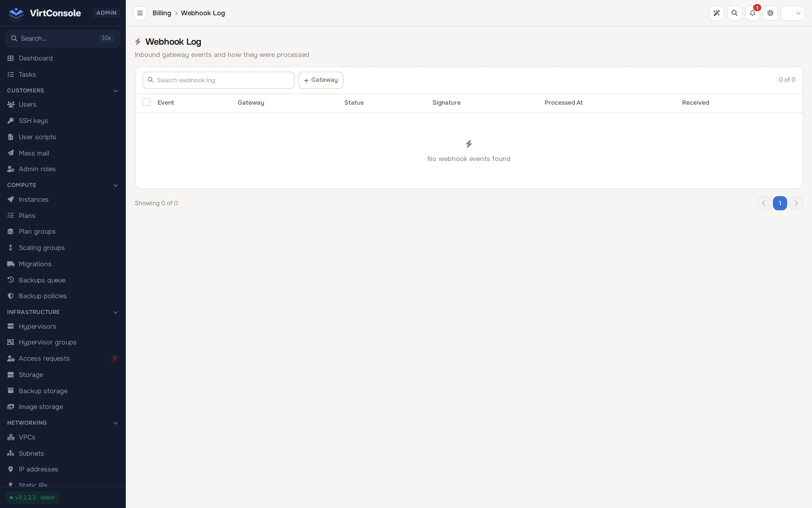The width and height of the screenshot is (812, 508).
Task: Sort by Status column header
Action: tap(354, 102)
